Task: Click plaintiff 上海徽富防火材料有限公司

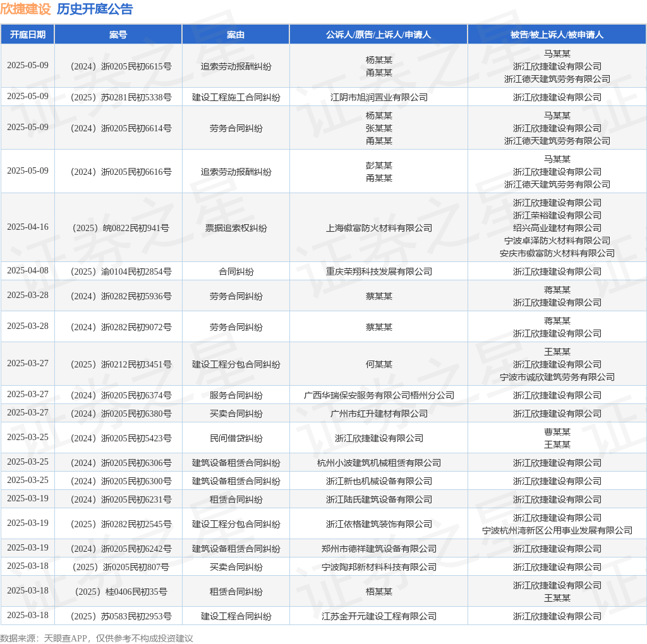Action: [x=379, y=228]
